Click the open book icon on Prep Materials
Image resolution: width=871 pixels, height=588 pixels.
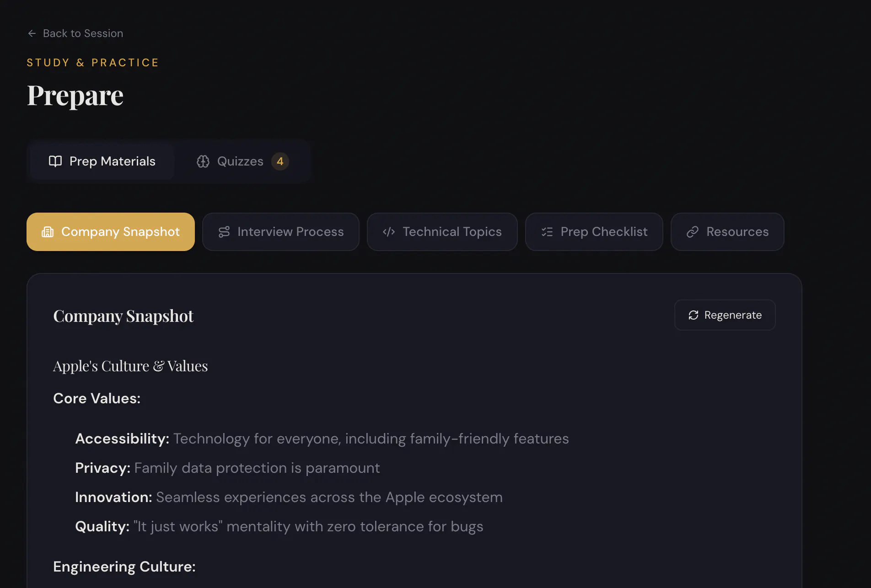[x=55, y=161]
